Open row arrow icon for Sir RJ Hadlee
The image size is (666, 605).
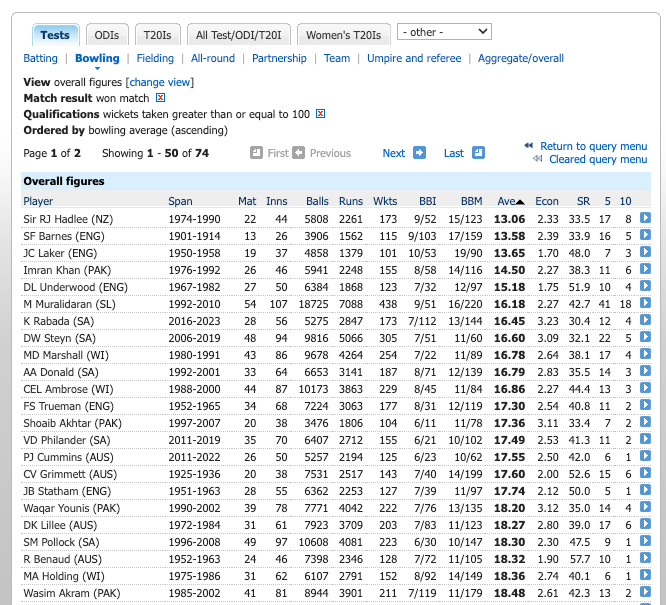645,219
